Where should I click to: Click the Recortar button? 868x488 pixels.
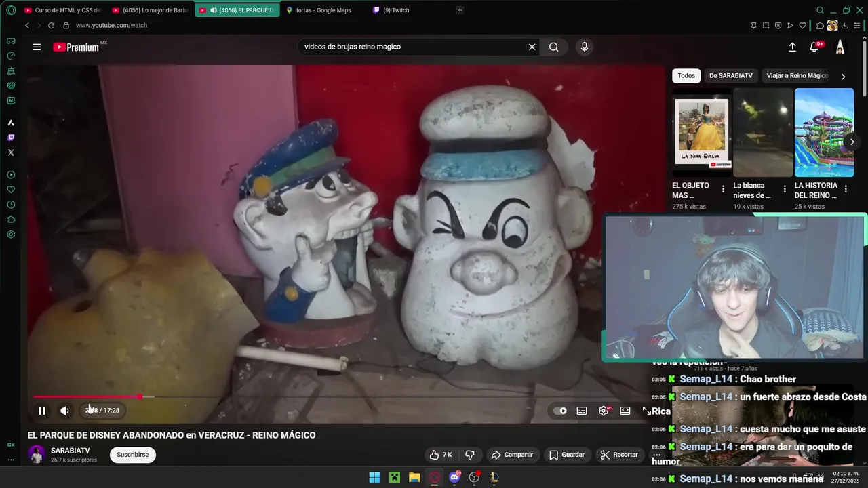pos(619,455)
